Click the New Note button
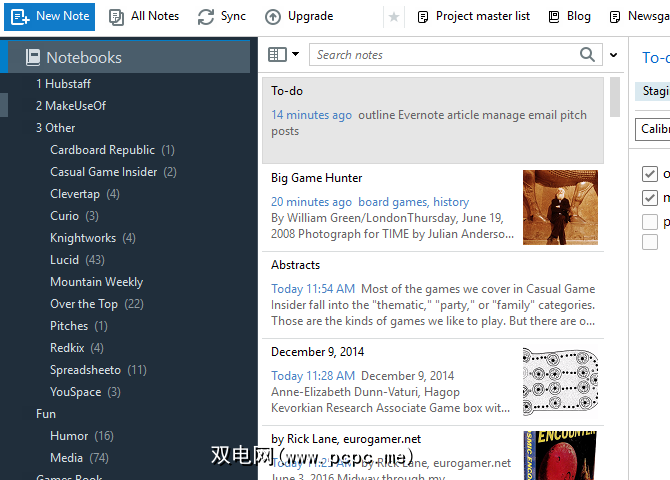The width and height of the screenshot is (670, 480). click(x=50, y=16)
